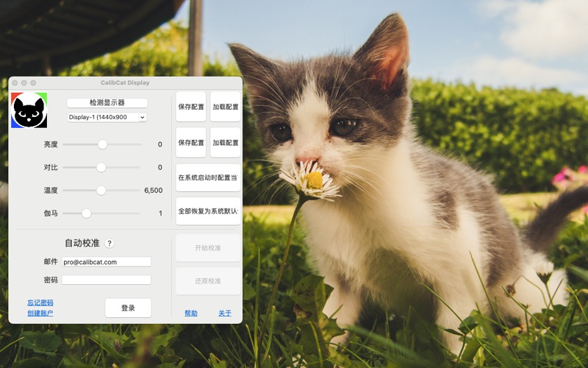Adjust the 温度 temperature slider
The width and height of the screenshot is (588, 368).
tap(101, 191)
